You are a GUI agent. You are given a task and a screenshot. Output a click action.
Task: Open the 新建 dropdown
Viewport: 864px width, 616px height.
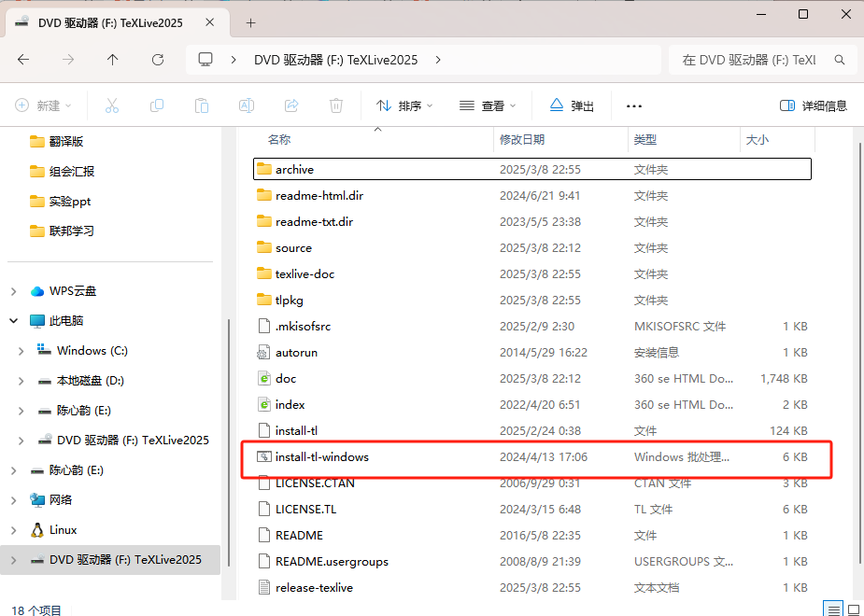click(x=43, y=105)
